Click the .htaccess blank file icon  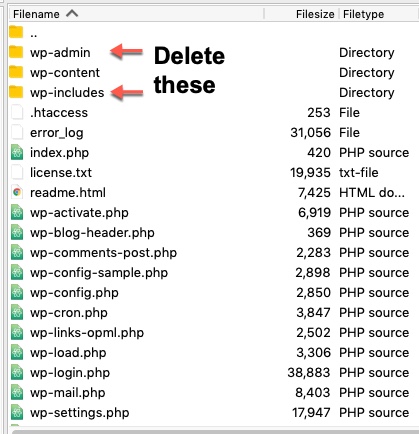(x=17, y=112)
